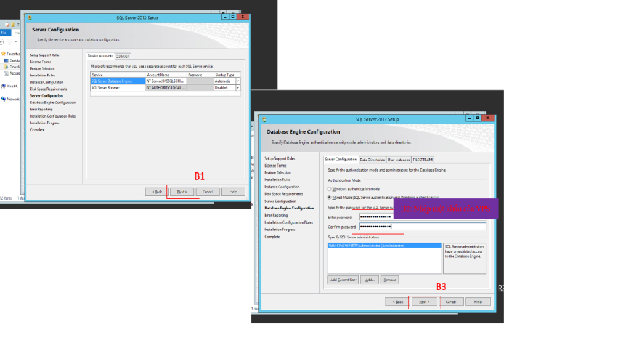The height and width of the screenshot is (364, 631).
Task: Select Windows authentication mode radio button
Action: 329,189
